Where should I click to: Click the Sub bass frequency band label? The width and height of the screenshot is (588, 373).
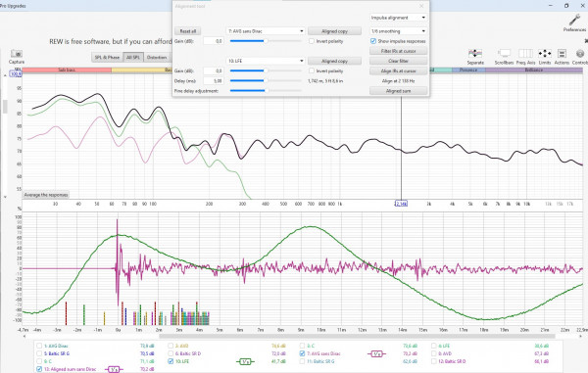67,70
